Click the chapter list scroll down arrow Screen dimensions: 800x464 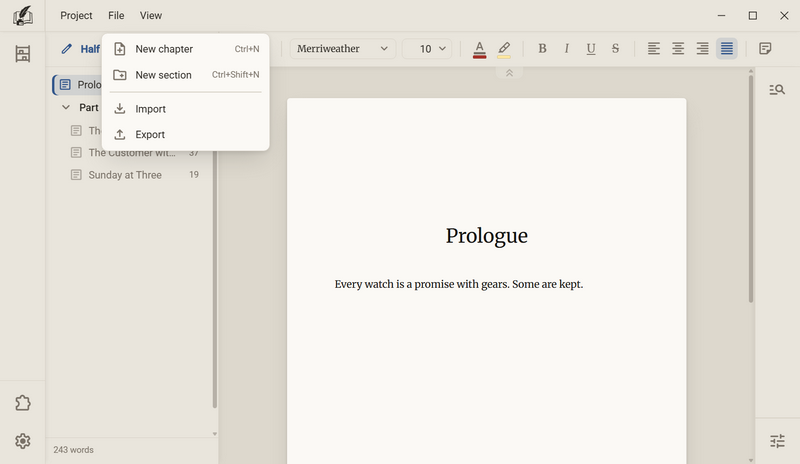214,434
